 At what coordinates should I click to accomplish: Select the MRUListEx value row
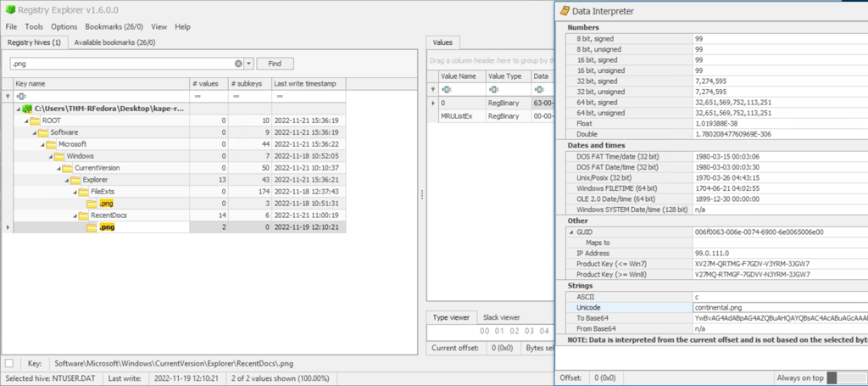(x=491, y=116)
